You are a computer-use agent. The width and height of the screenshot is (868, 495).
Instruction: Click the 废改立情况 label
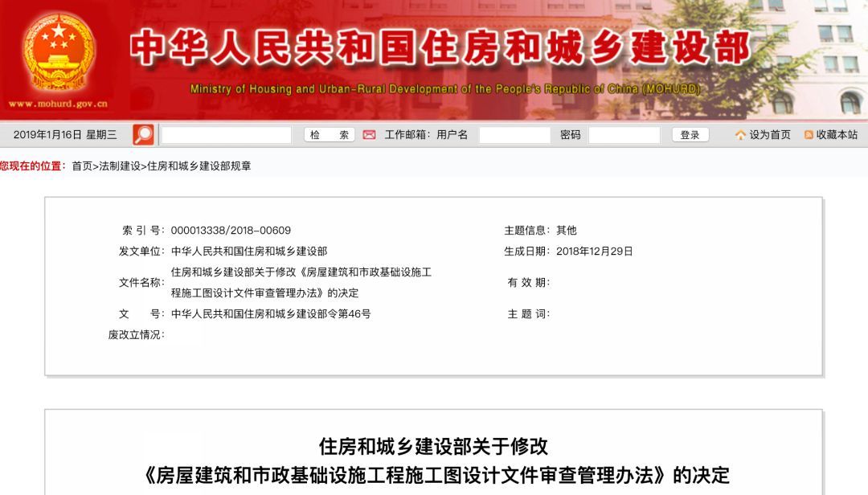136,335
